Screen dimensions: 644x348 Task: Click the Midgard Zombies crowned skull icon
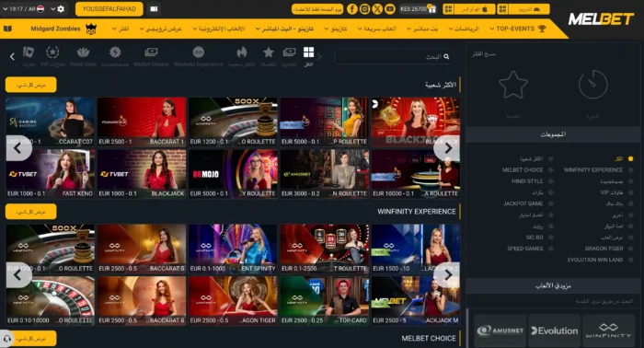(x=91, y=29)
